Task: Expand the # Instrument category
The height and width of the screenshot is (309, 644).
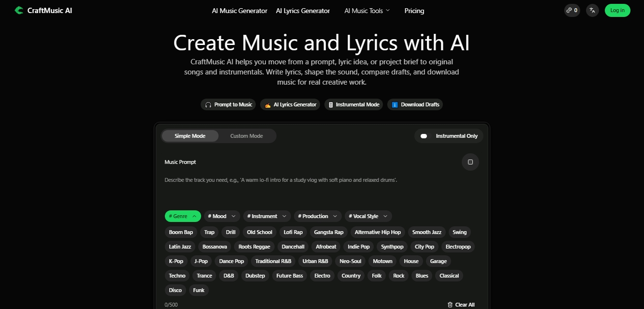Action: tap(267, 216)
